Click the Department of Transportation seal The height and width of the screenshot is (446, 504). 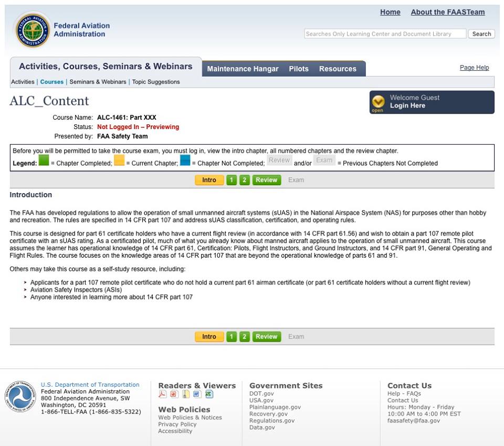tap(20, 397)
